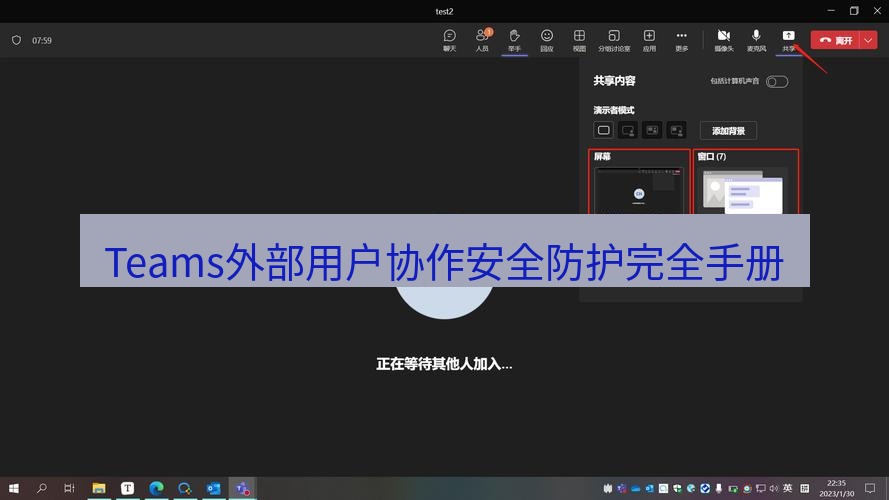The height and width of the screenshot is (500, 889).
Task: Toggle 包括计算机声音 switch on
Action: (x=777, y=82)
